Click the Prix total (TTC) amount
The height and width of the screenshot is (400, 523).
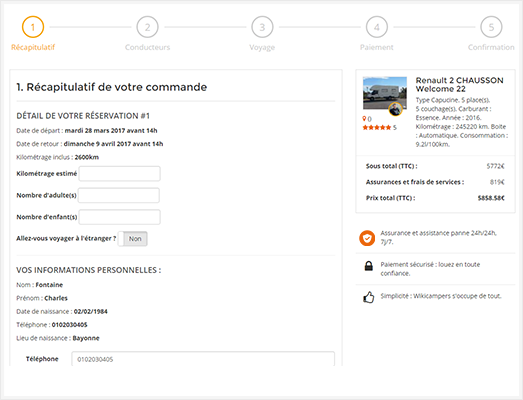tap(491, 198)
